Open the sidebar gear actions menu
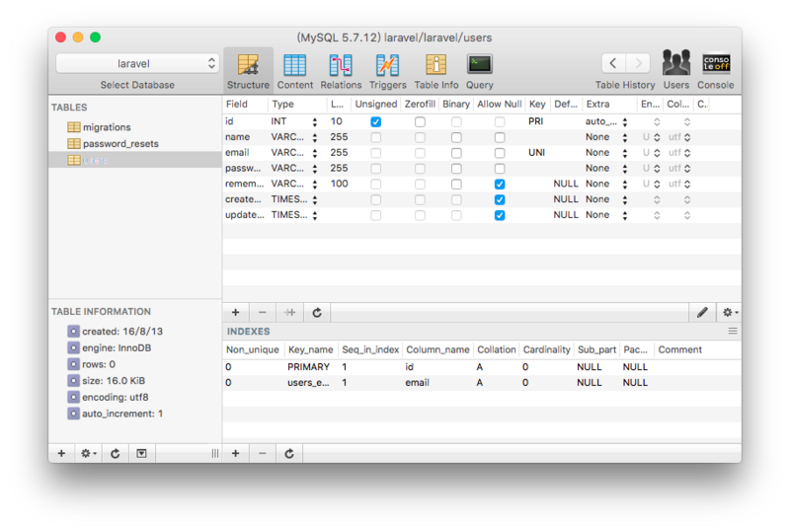The width and height of the screenshot is (790, 532). 88,453
